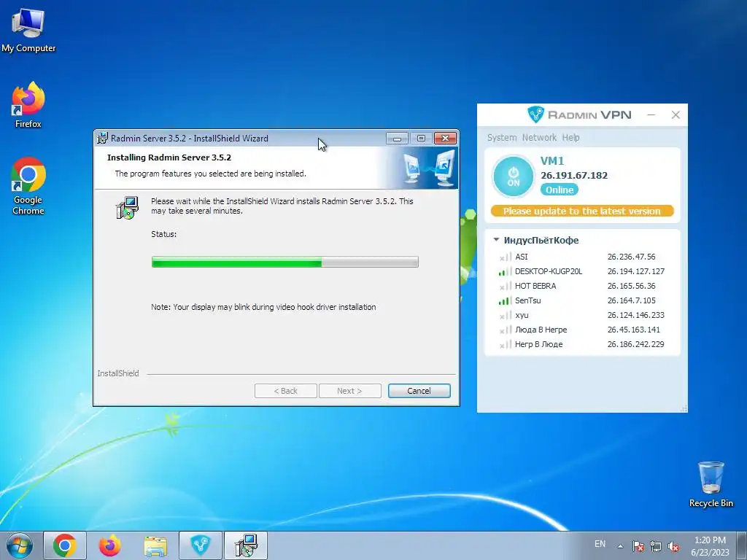This screenshot has width=747, height=560.
Task: Open Firefox from the taskbar
Action: (x=110, y=545)
